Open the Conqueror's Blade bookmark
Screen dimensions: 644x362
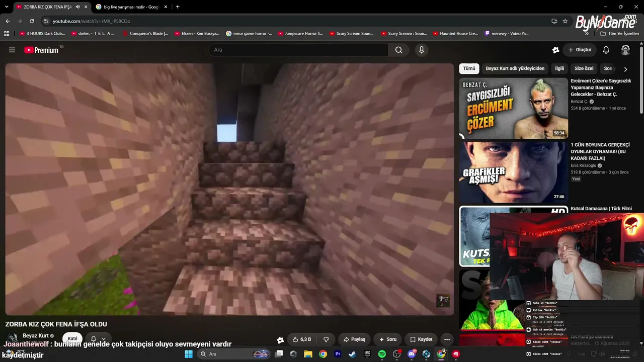(x=145, y=34)
